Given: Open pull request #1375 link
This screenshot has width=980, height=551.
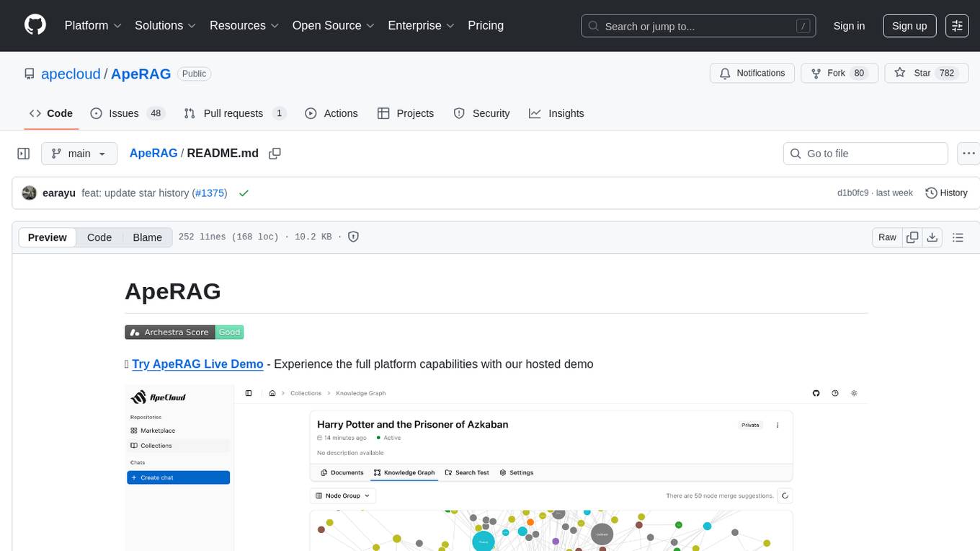Looking at the screenshot, I should pyautogui.click(x=210, y=193).
